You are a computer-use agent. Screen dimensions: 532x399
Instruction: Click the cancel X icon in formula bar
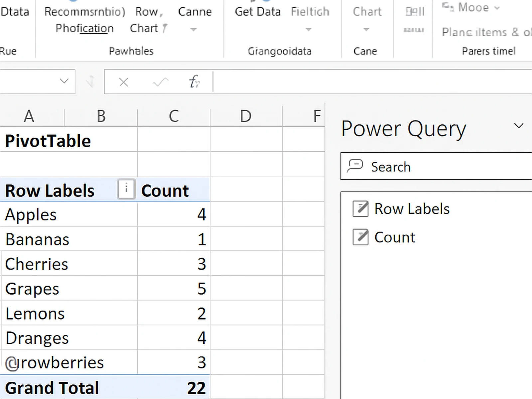[x=124, y=82]
